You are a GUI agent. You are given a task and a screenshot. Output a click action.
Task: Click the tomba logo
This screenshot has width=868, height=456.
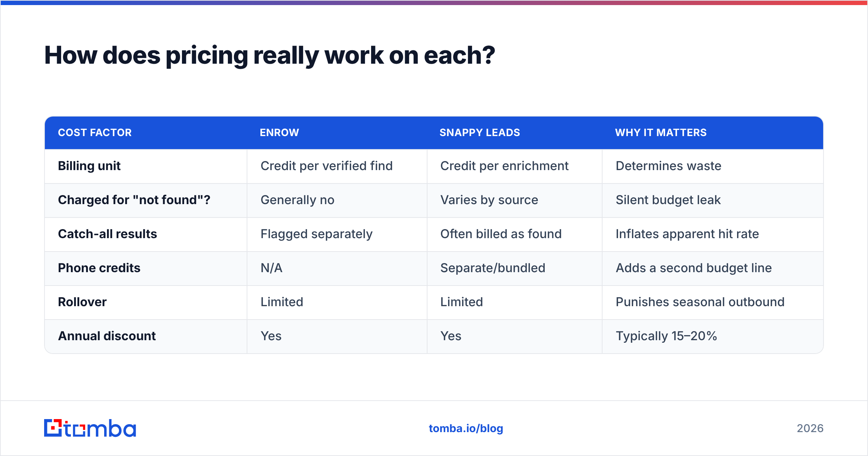(x=90, y=428)
